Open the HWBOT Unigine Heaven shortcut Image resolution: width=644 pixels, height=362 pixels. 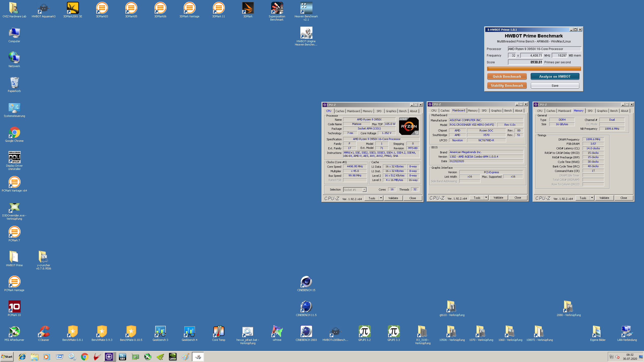pyautogui.click(x=306, y=36)
